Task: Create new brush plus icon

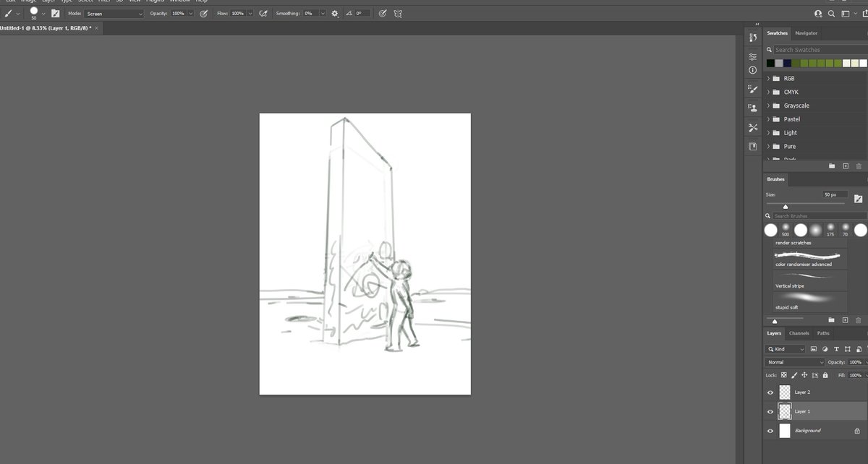Action: [846, 319]
